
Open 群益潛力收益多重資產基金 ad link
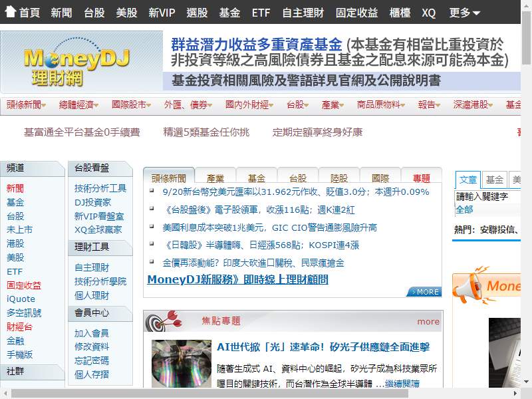tap(257, 44)
